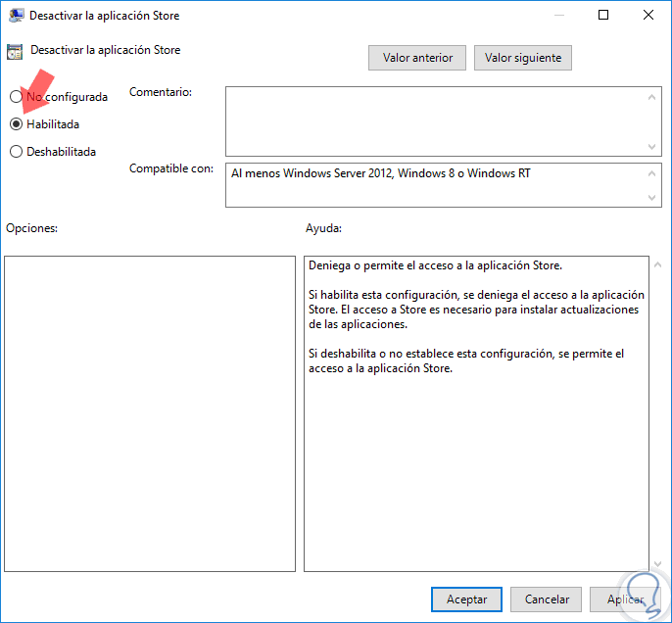
Task: Click the Comentario box scroll down arrow
Action: tap(651, 147)
